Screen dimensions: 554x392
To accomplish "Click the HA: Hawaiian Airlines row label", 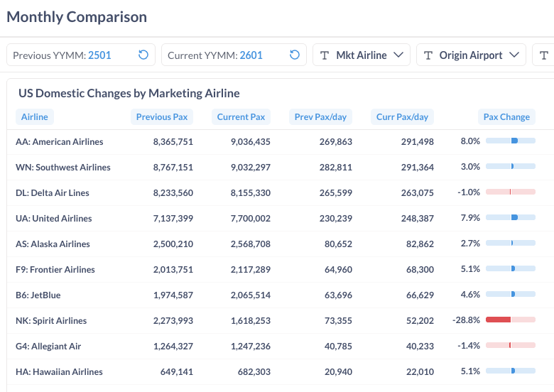I will click(x=59, y=371).
